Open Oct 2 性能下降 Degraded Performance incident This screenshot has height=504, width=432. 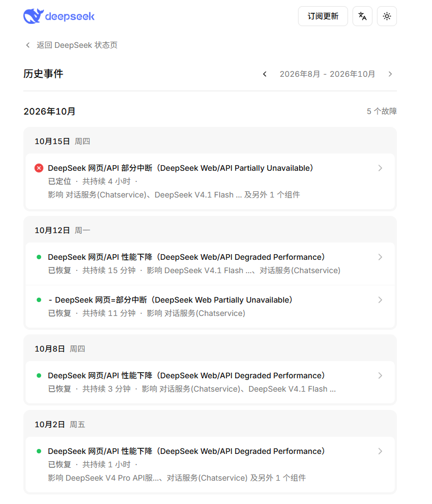[x=210, y=465]
